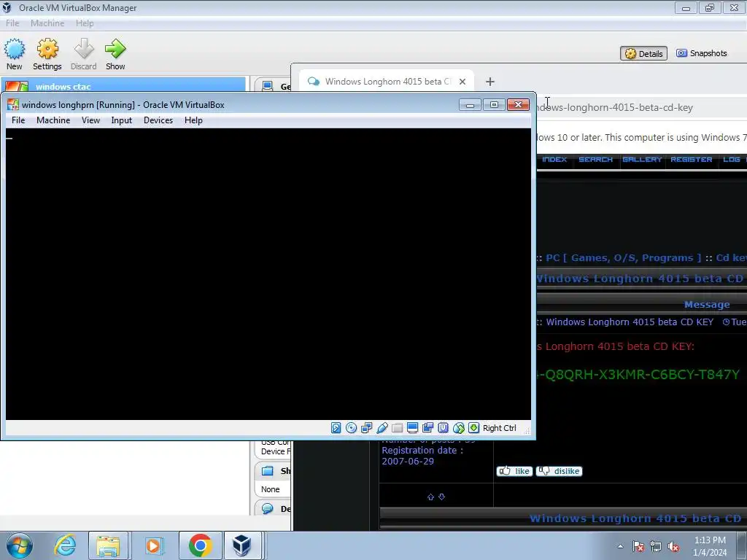The image size is (747, 560).
Task: Click the mouse integration icon in VM status bar
Action: click(458, 427)
